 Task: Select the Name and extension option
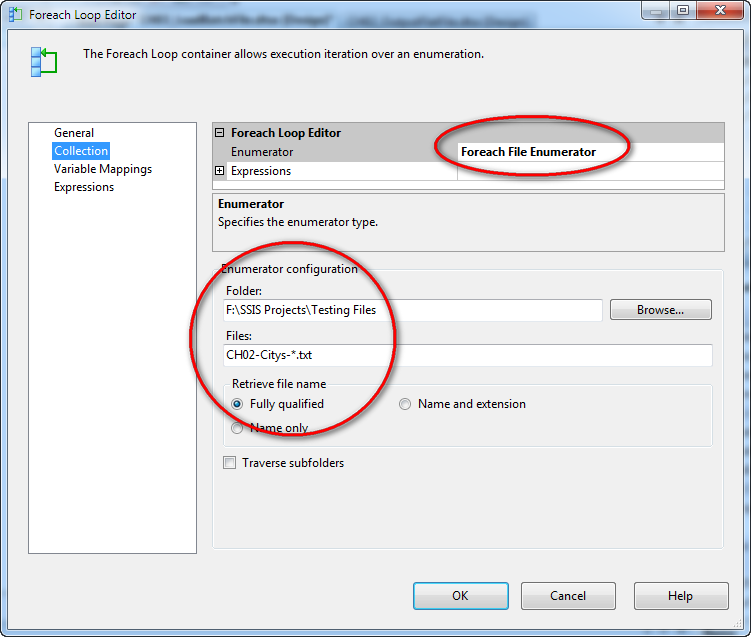pyautogui.click(x=405, y=404)
